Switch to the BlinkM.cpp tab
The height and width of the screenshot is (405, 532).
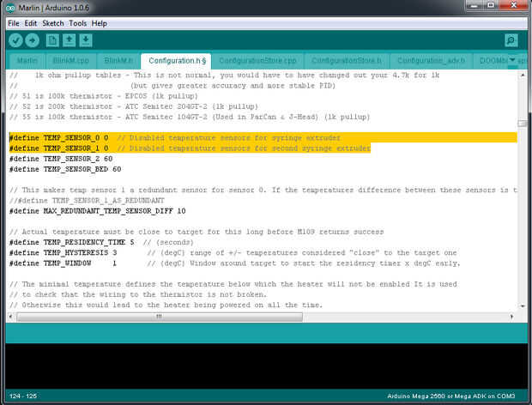pos(70,61)
